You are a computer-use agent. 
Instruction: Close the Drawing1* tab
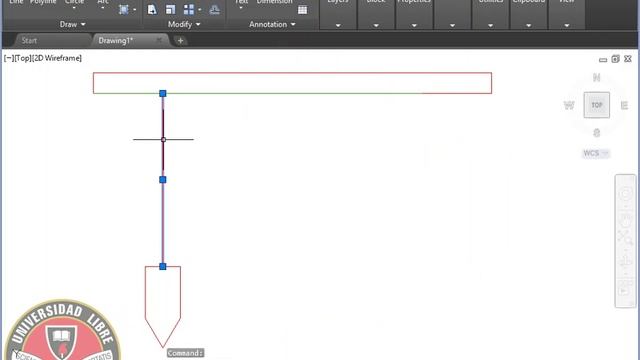coord(159,40)
